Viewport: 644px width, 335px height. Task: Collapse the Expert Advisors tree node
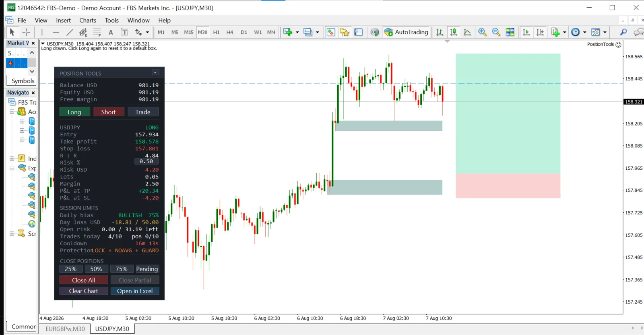coord(12,168)
